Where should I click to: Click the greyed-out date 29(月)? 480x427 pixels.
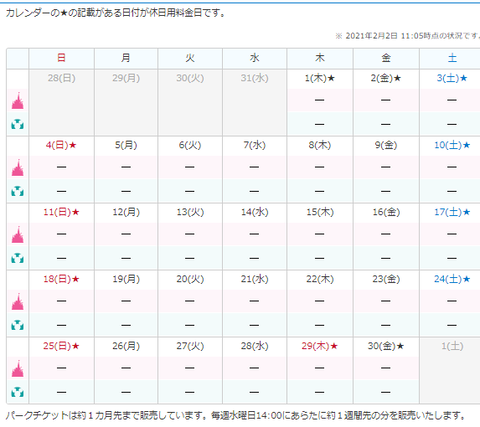coord(126,78)
